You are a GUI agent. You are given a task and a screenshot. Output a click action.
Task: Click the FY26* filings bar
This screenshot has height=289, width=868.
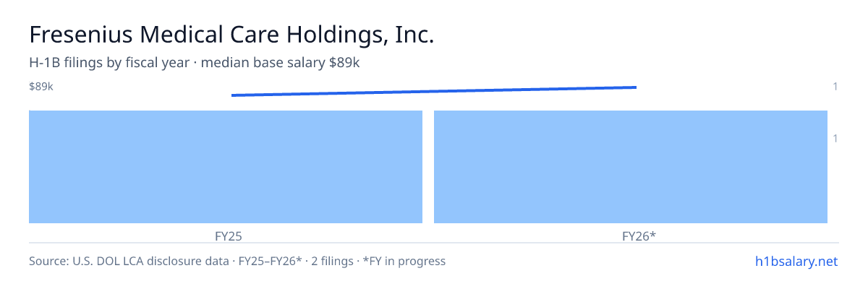(x=631, y=167)
